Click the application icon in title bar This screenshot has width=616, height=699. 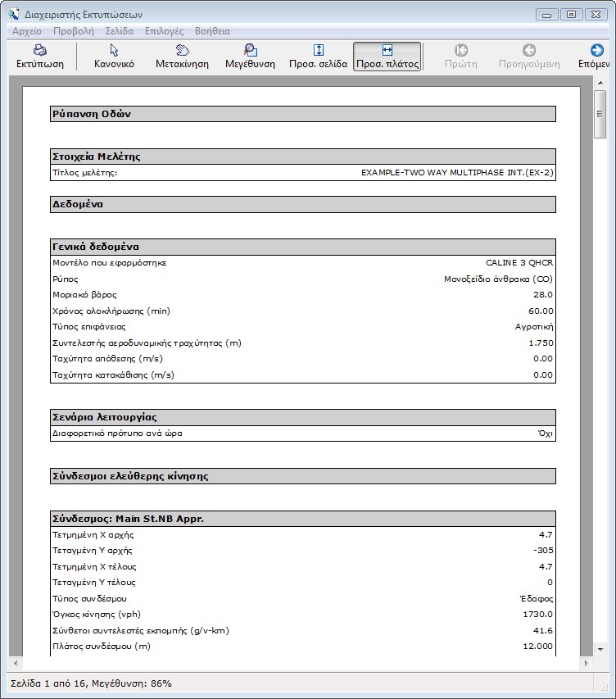click(x=13, y=13)
